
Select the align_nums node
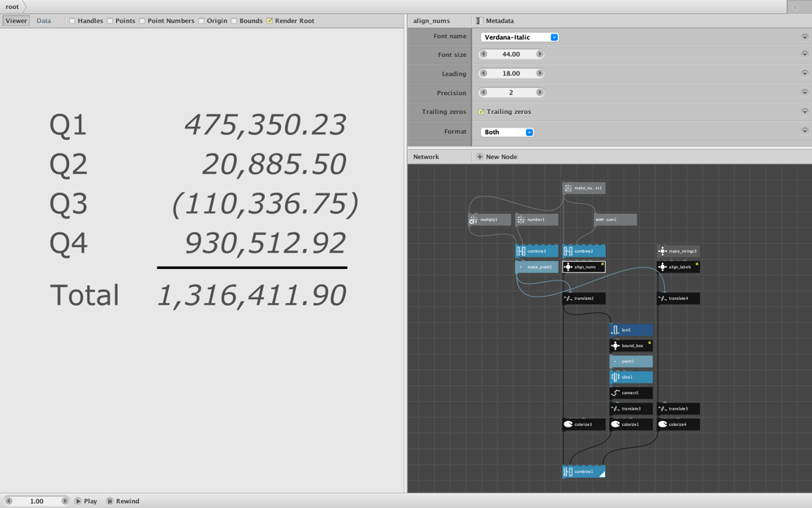(x=584, y=267)
